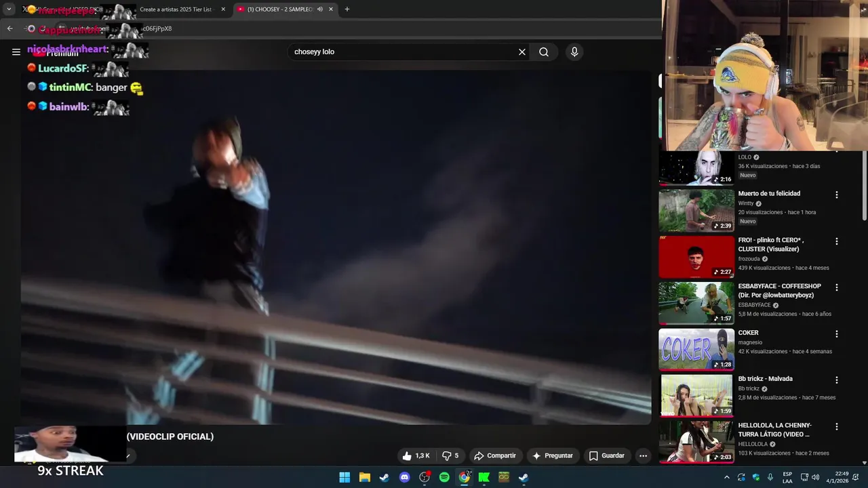Open the COKER video title
868x488 pixels.
pyautogui.click(x=749, y=333)
